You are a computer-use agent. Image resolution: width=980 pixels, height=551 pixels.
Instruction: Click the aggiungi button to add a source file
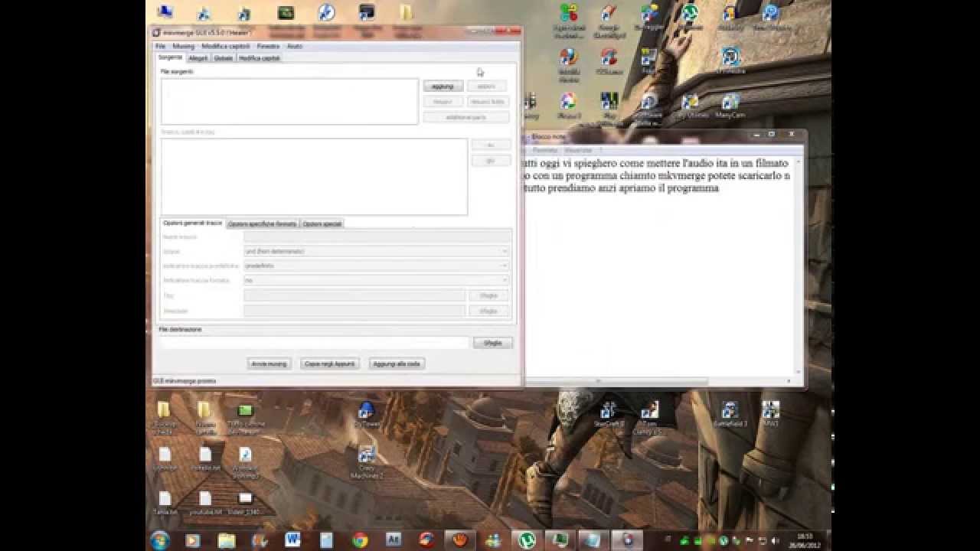443,86
